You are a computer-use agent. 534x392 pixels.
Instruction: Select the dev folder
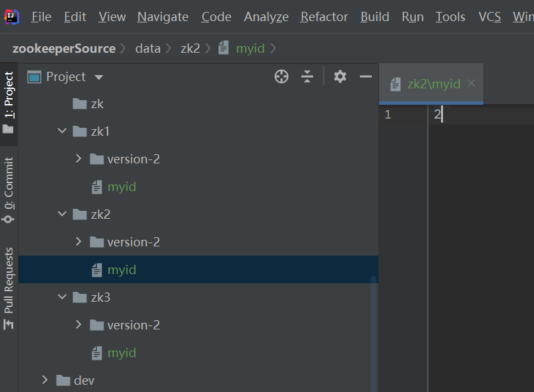[84, 380]
